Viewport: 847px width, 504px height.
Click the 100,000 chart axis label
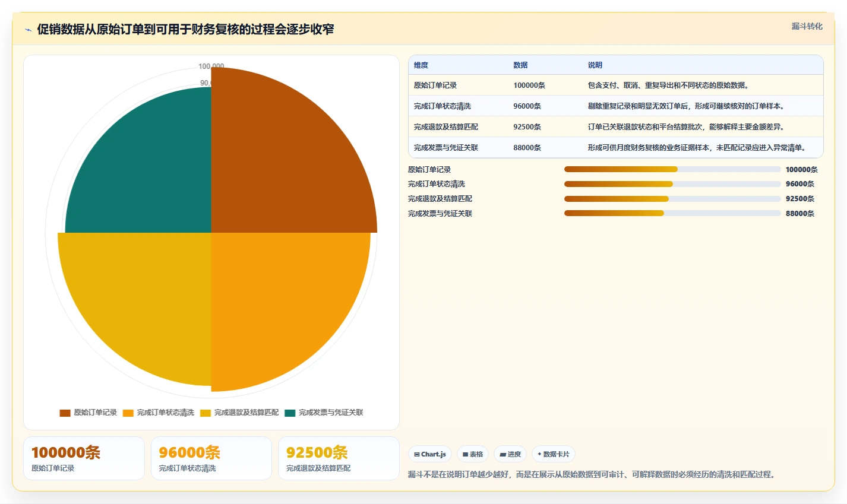pyautogui.click(x=211, y=66)
